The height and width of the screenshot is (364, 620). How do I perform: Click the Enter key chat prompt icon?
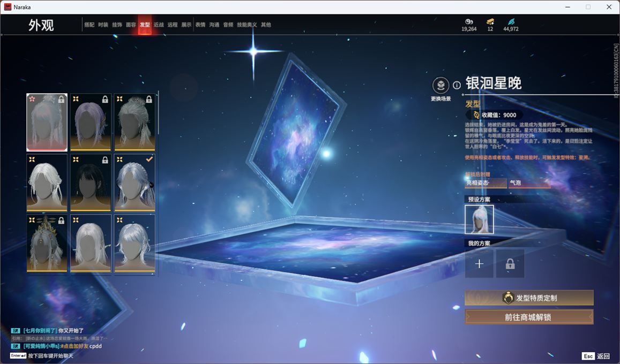[x=18, y=356]
